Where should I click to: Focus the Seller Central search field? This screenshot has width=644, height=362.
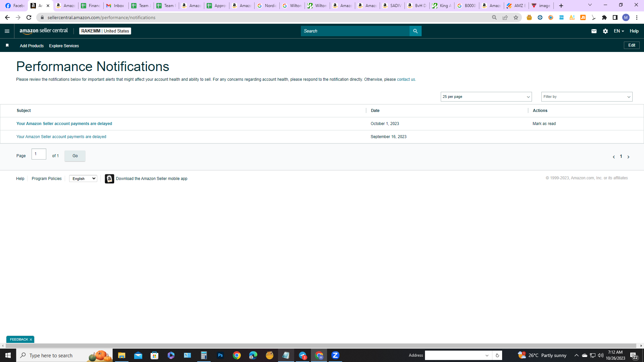[355, 31]
